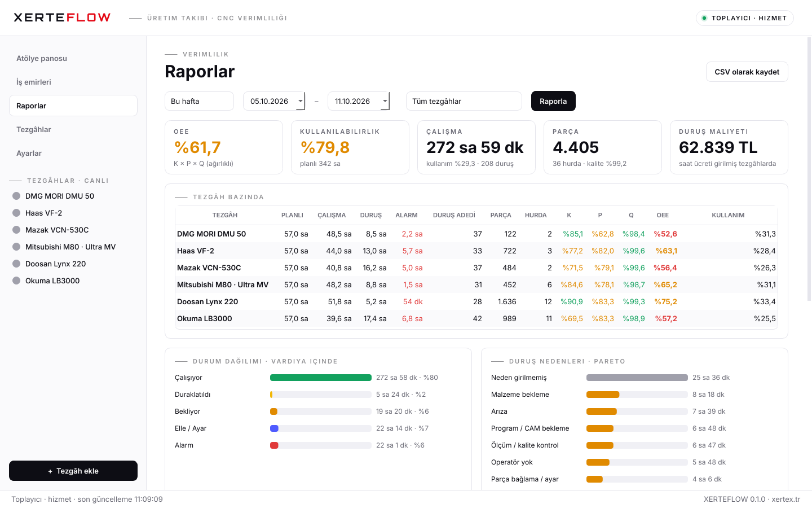Click 'Mitsubishi M80 · Ultra MV' in the table

point(223,284)
